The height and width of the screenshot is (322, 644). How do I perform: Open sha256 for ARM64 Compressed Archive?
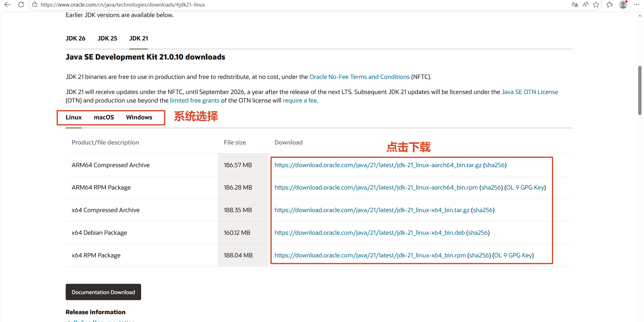point(495,165)
